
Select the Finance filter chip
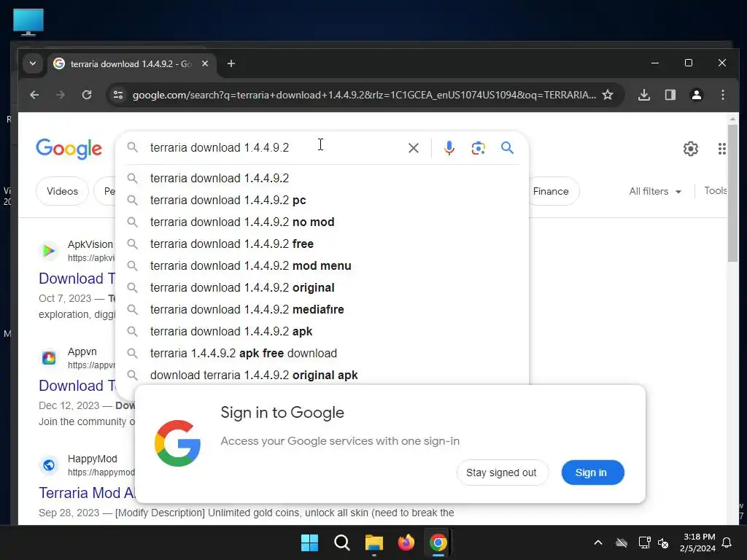(551, 191)
